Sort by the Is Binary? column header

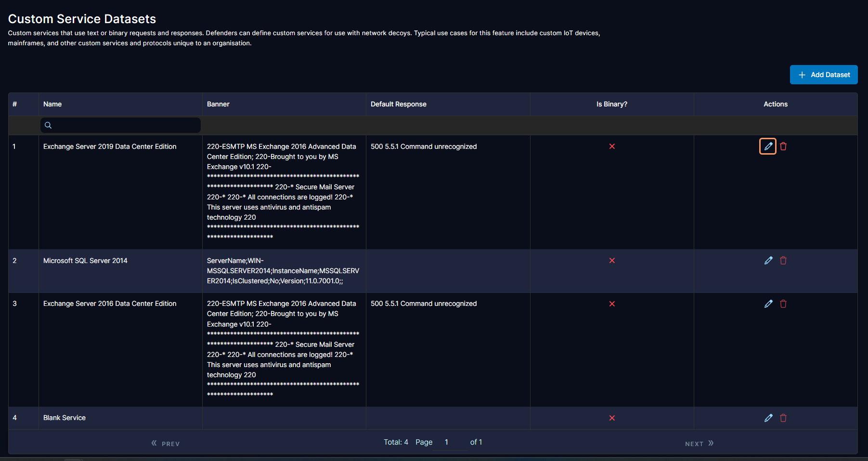pyautogui.click(x=612, y=104)
